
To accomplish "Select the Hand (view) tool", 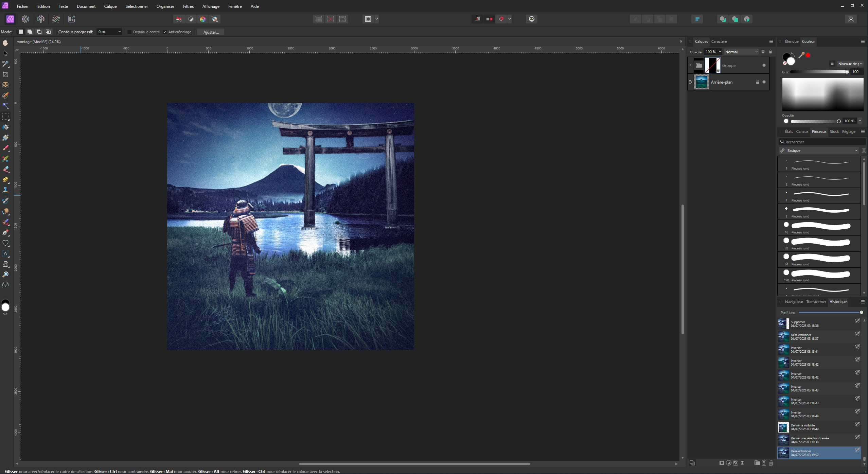I will tap(5, 43).
